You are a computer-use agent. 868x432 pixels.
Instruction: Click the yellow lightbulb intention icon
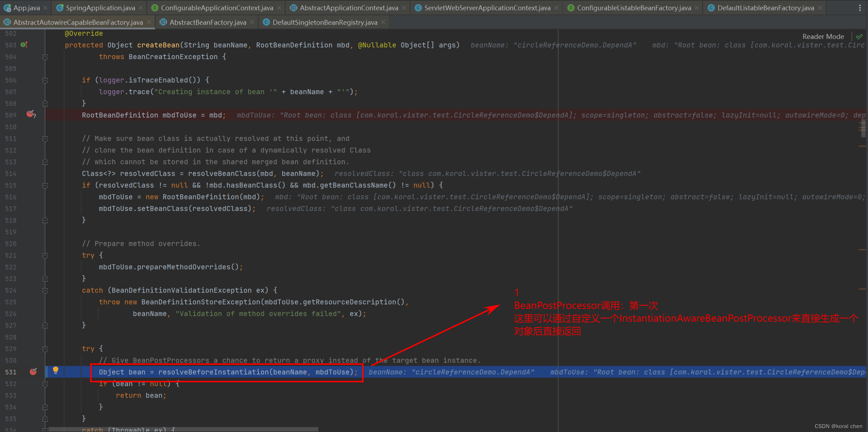(56, 370)
